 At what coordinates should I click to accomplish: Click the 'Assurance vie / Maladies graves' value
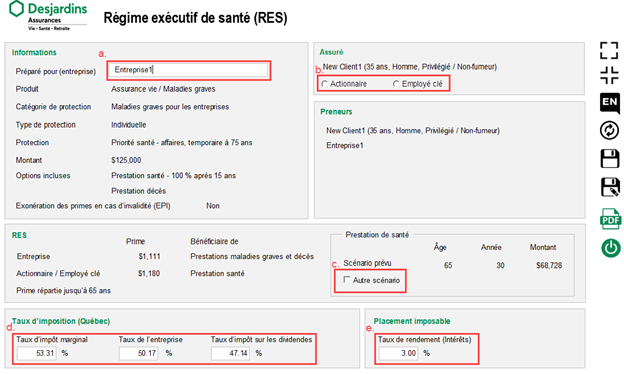[163, 89]
